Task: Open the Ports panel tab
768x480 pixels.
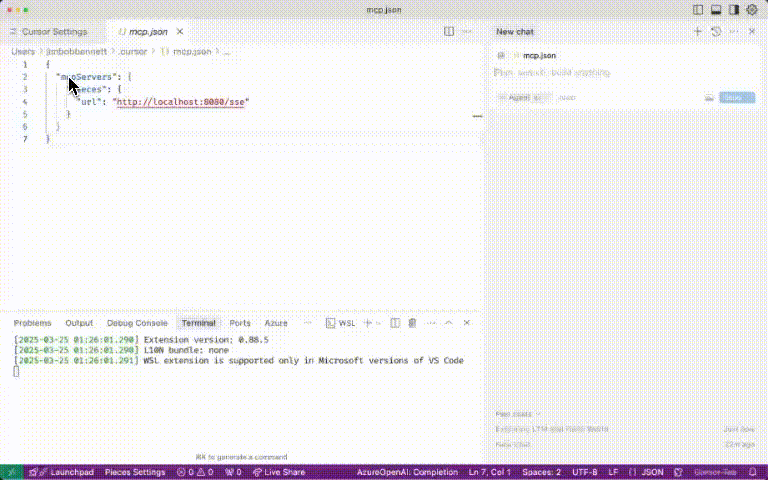Action: 240,323
